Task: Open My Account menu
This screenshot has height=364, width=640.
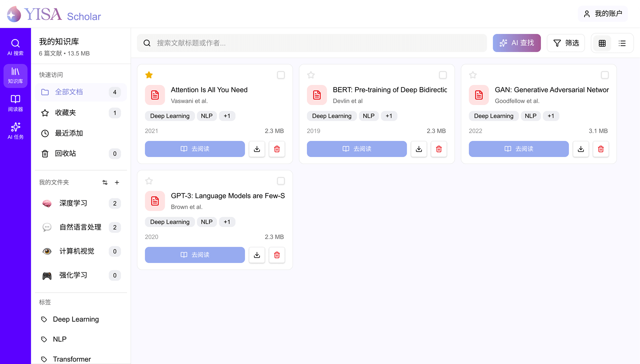Action: point(603,14)
